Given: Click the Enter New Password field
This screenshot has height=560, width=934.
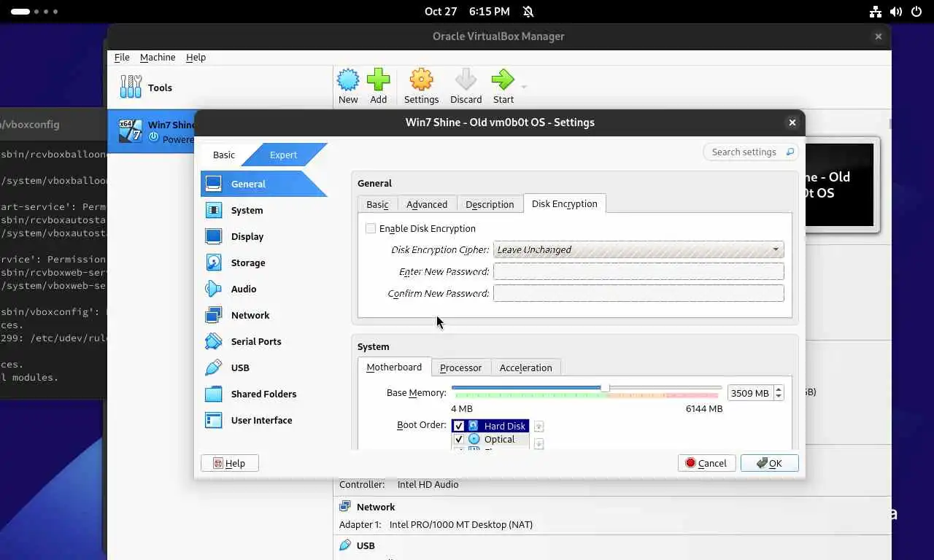Looking at the screenshot, I should (x=638, y=271).
